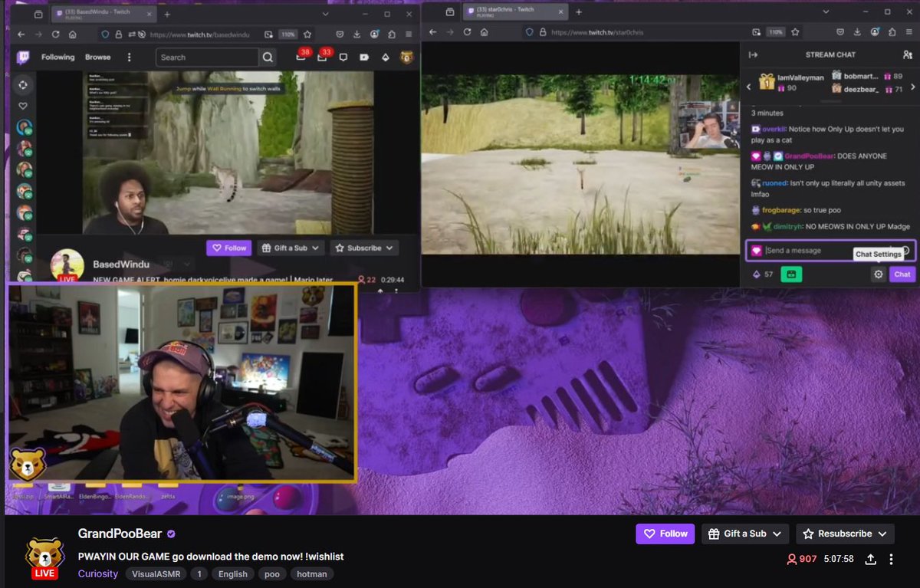The image size is (920, 588).
Task: Click Twitch logo in BasedWindu window
Action: [x=23, y=57]
